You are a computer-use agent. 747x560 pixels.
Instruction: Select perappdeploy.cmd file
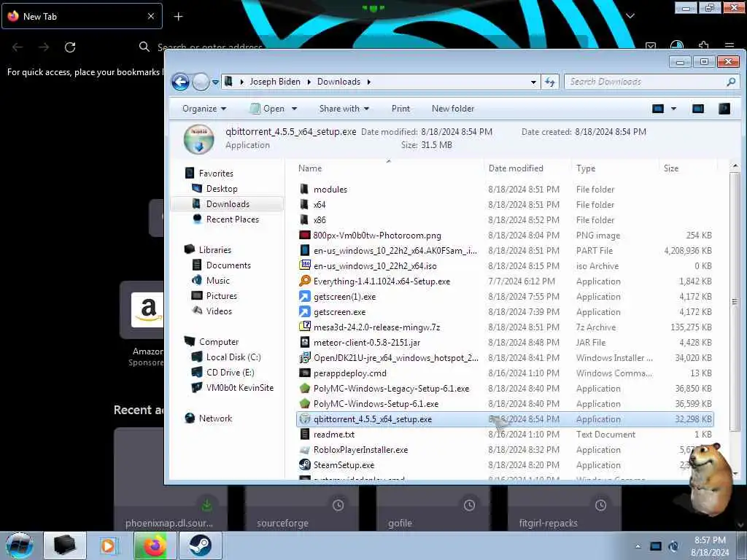pyautogui.click(x=349, y=373)
